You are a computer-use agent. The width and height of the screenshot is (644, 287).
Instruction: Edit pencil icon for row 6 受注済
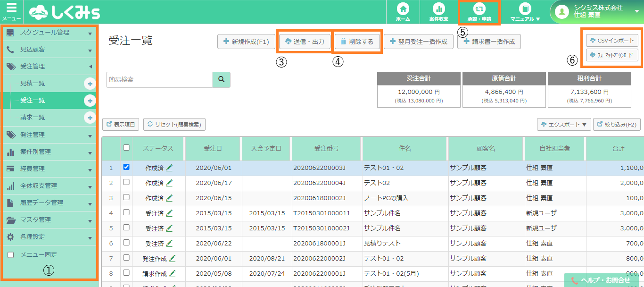[169, 243]
